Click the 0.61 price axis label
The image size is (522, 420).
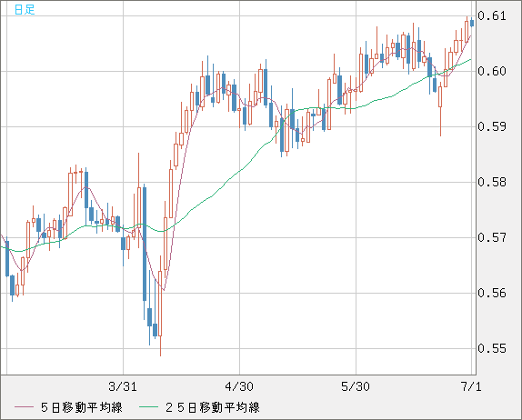point(492,15)
